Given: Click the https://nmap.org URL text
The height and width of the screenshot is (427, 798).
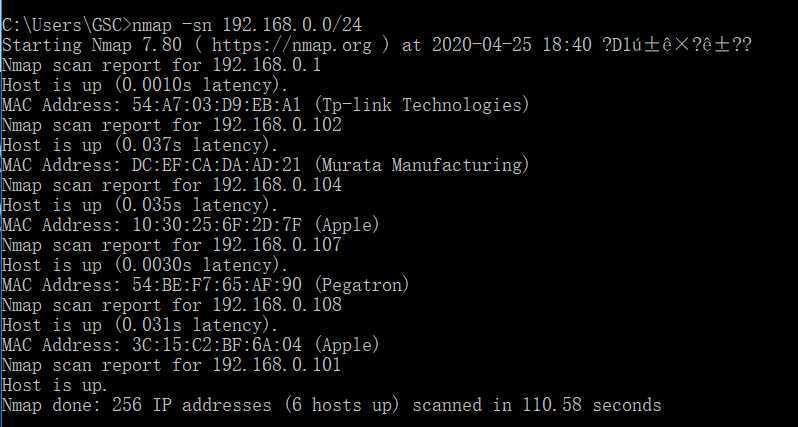Looking at the screenshot, I should pos(292,45).
